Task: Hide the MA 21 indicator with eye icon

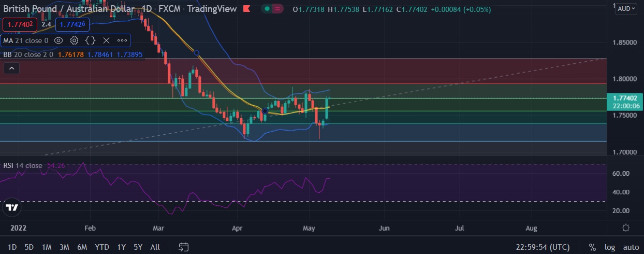Action: [58, 40]
